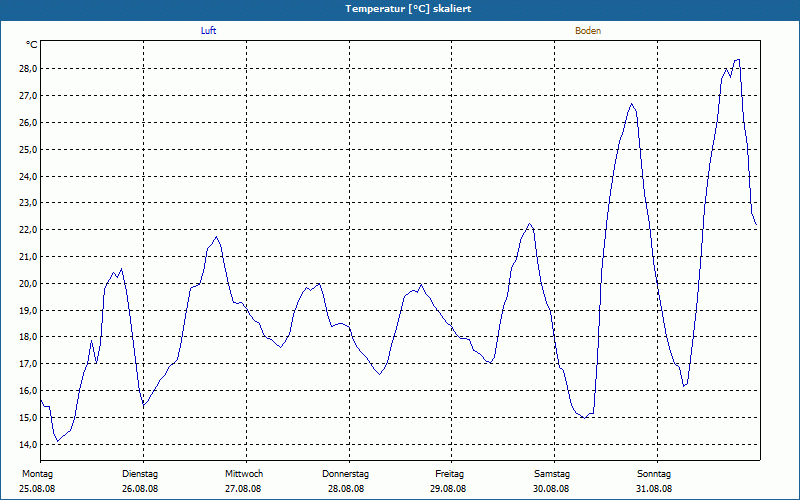The width and height of the screenshot is (800, 500).
Task: Click the 24,0 y-axis value
Action: [29, 177]
